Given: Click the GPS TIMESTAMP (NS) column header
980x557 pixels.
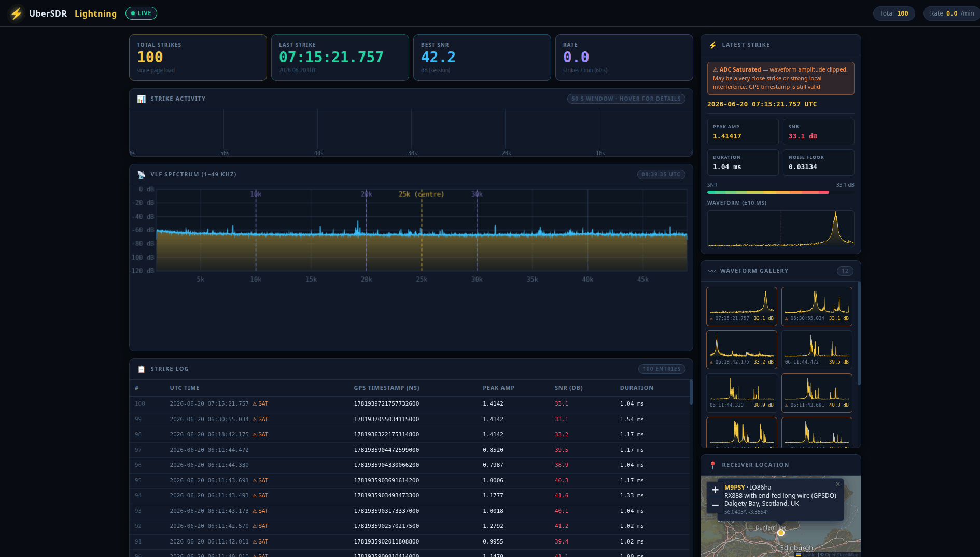Looking at the screenshot, I should click(x=386, y=388).
